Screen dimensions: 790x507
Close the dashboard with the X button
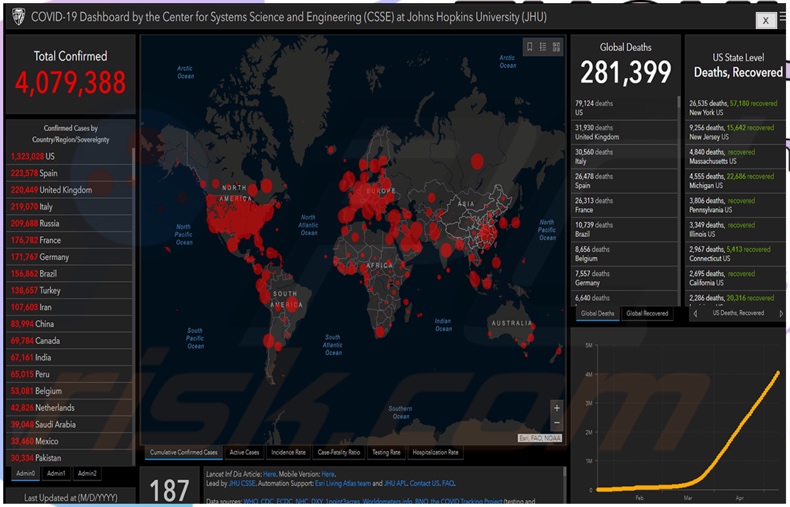(x=765, y=20)
